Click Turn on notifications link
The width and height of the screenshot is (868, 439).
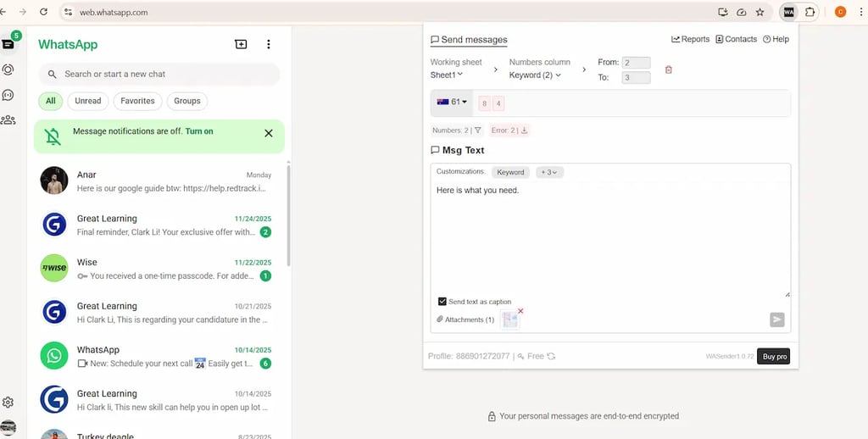[199, 131]
